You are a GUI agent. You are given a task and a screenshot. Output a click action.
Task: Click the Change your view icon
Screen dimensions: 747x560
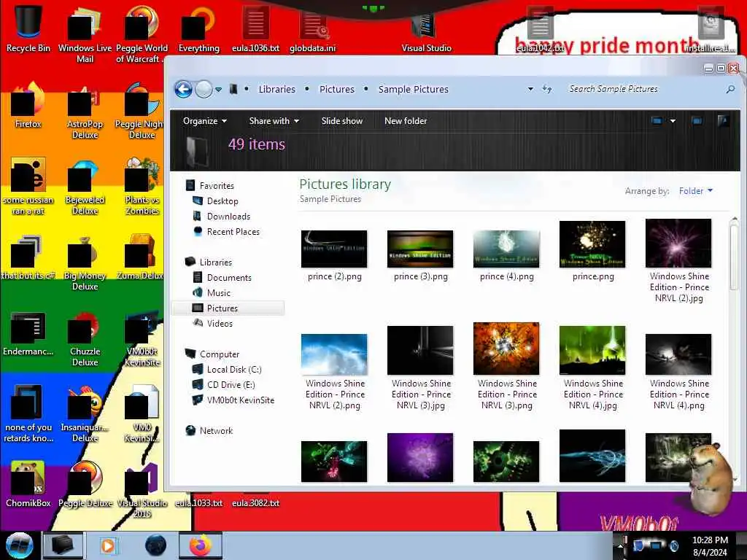coord(657,121)
